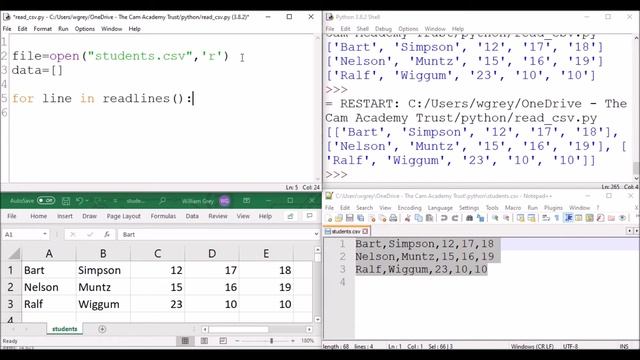Toggle AutoSave switch in Excel
640x360 pixels.
click(46, 201)
